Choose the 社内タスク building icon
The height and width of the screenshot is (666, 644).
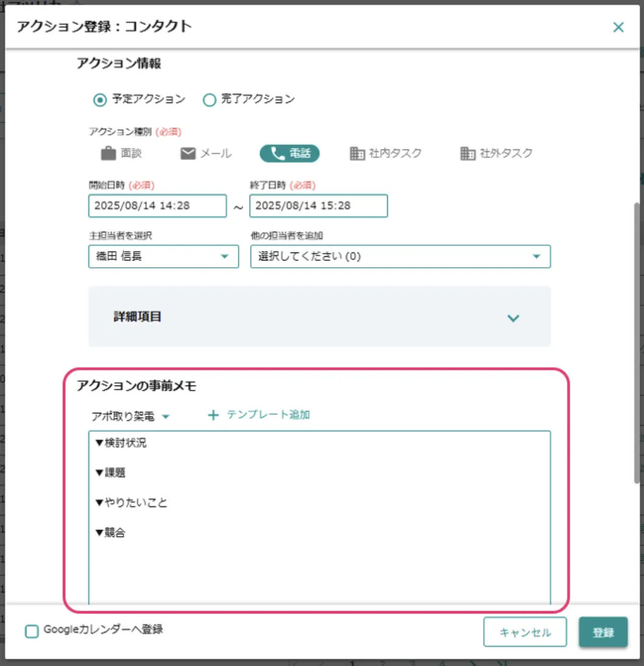pyautogui.click(x=357, y=154)
